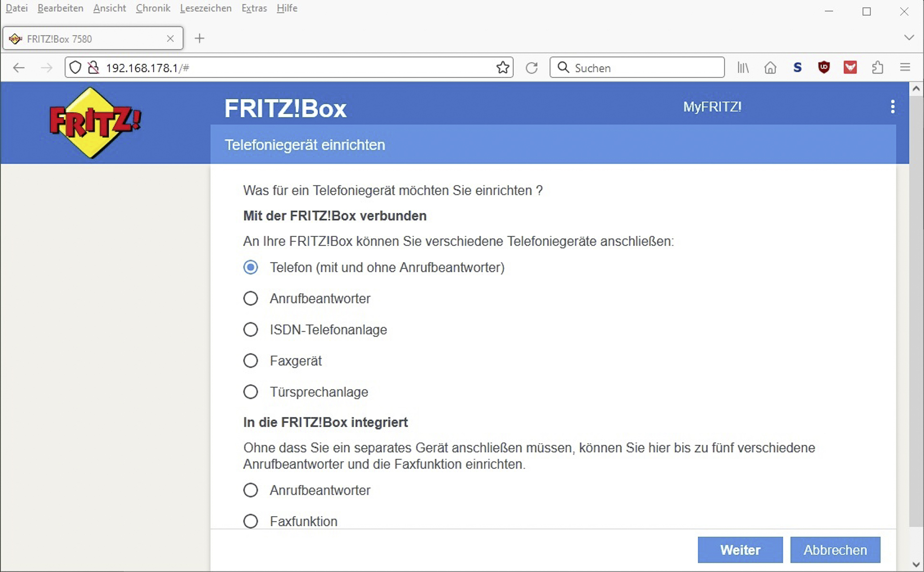Image resolution: width=924 pixels, height=572 pixels.
Task: Expand the list all tabs chevron
Action: [909, 38]
